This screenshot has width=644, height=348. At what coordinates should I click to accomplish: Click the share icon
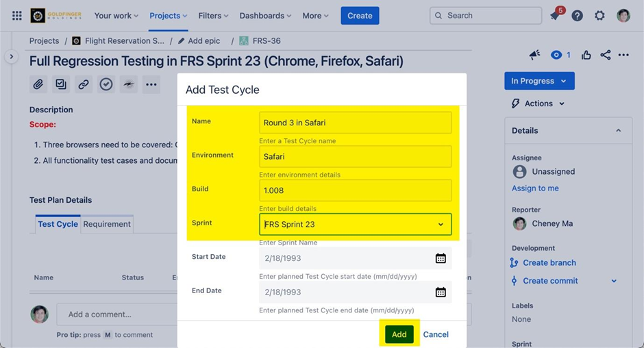coord(606,55)
